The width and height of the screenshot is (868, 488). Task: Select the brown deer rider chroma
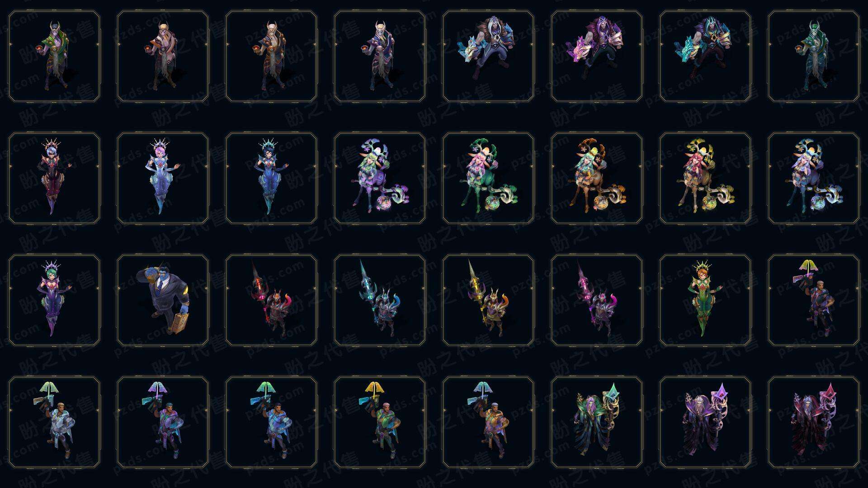coord(597,178)
